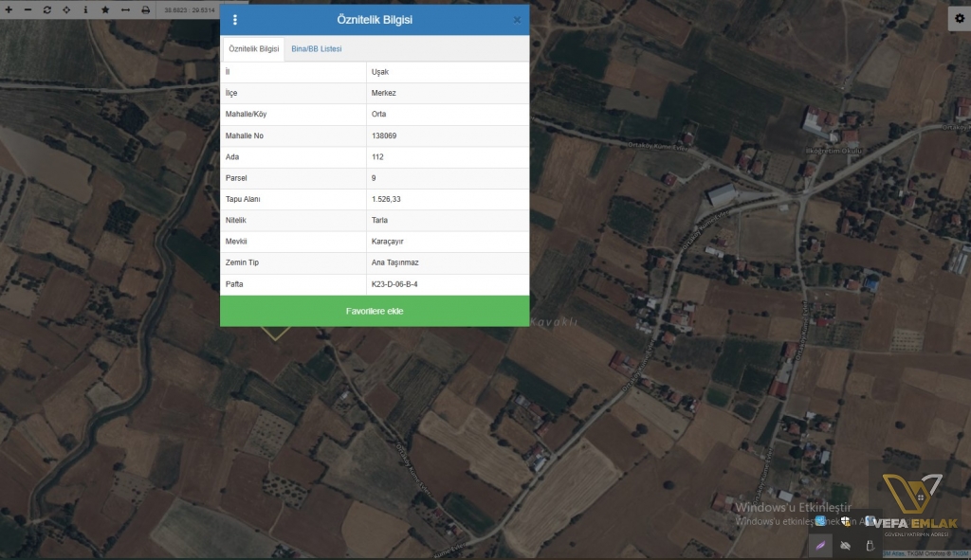Screen dimensions: 971x560
Task: Select the Öznitelik Bilgisi tab
Action: coord(253,48)
